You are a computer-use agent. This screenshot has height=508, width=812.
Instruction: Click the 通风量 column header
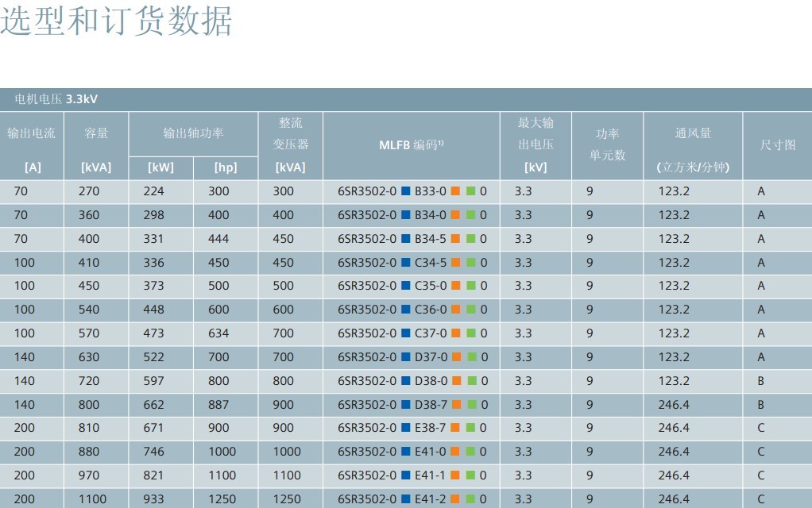tap(693, 133)
